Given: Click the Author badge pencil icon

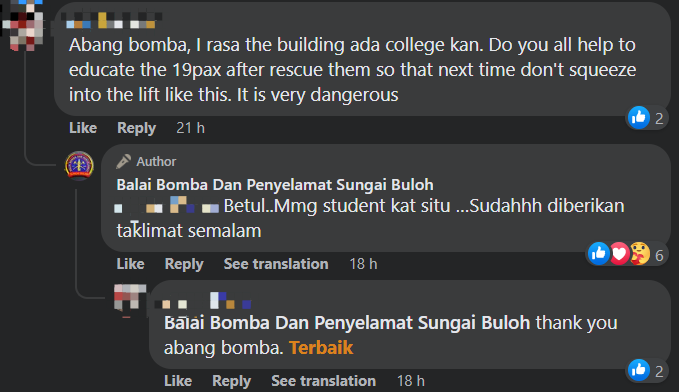Looking at the screenshot, I should coord(123,162).
